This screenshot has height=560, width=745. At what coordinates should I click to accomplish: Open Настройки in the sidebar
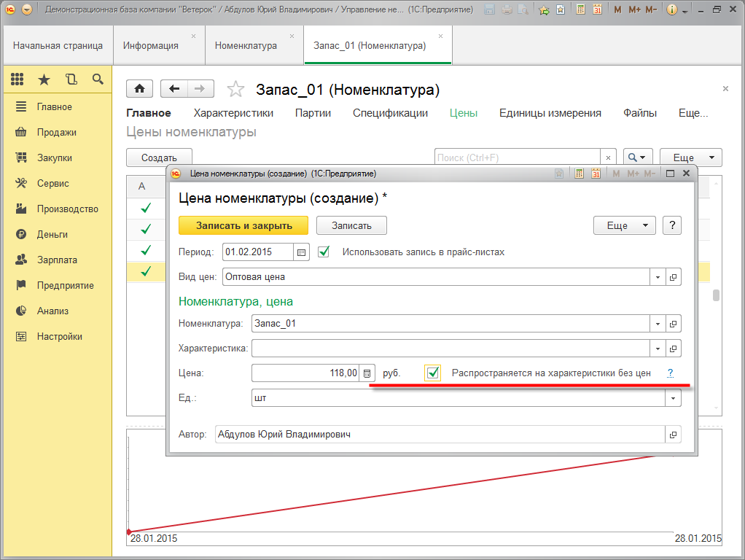(59, 337)
